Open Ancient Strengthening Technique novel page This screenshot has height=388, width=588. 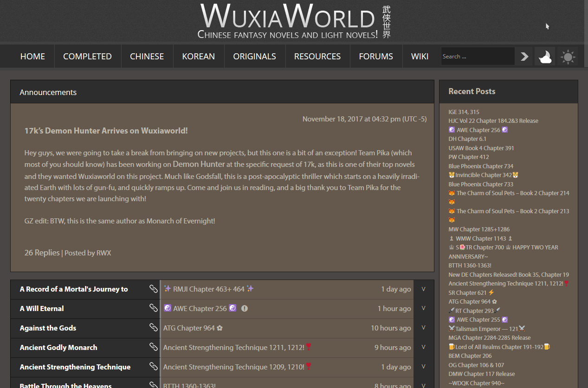(x=75, y=367)
